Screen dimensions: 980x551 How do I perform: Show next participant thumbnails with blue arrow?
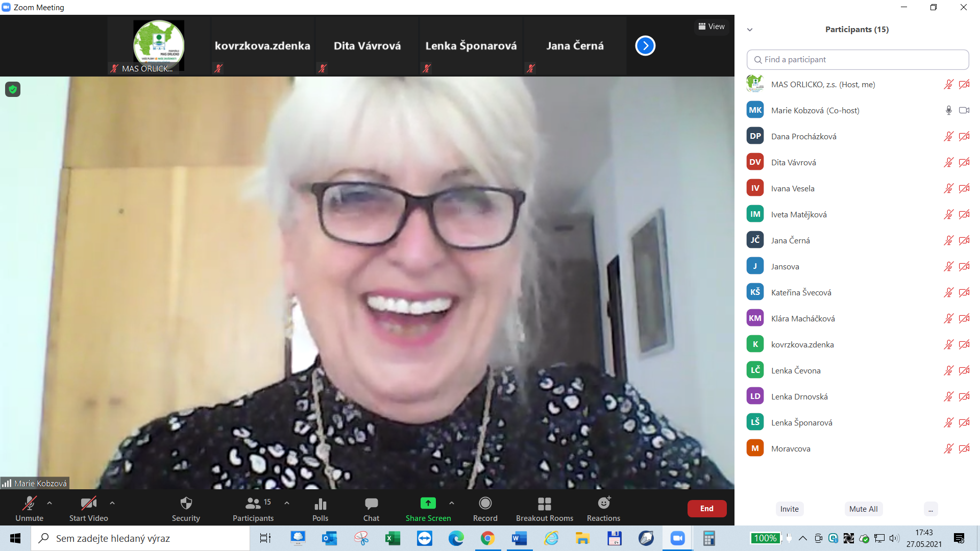pyautogui.click(x=645, y=46)
